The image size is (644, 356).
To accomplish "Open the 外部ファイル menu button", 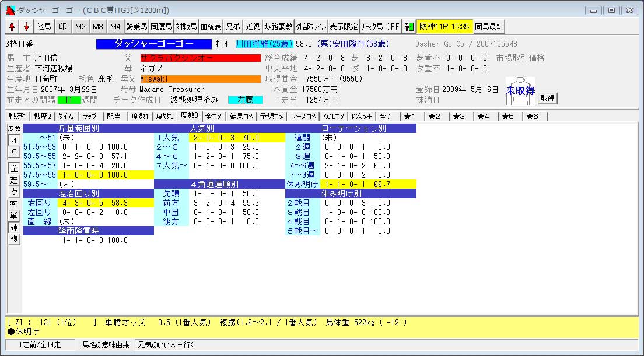I will click(311, 27).
